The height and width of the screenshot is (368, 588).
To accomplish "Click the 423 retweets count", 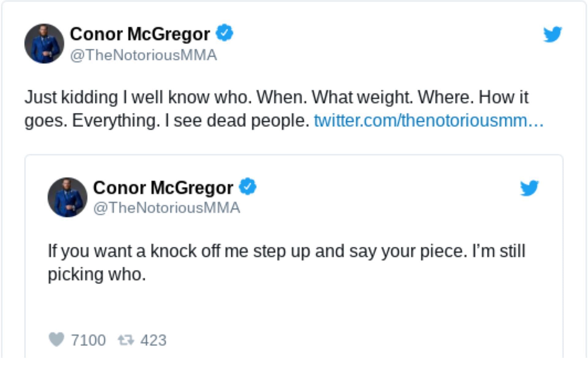I will pos(153,340).
